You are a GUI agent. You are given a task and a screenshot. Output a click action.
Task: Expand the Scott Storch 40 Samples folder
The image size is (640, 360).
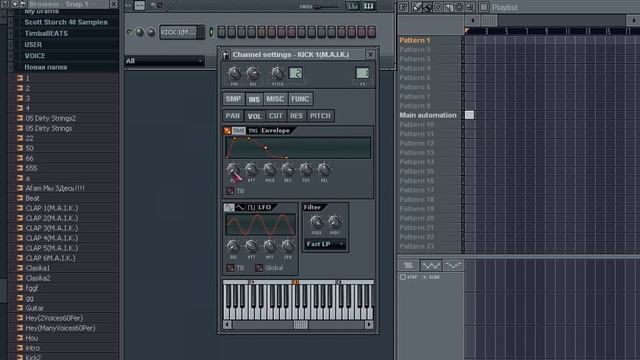pyautogui.click(x=66, y=22)
